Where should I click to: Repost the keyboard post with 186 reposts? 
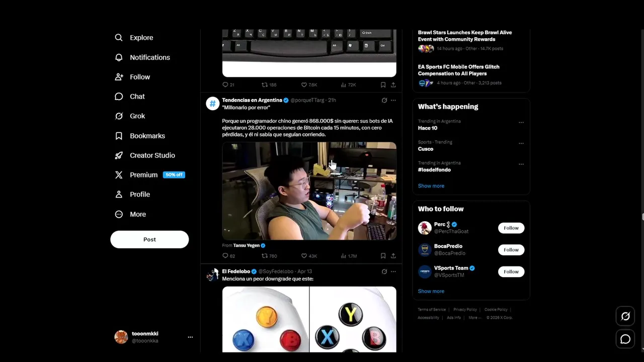269,85
